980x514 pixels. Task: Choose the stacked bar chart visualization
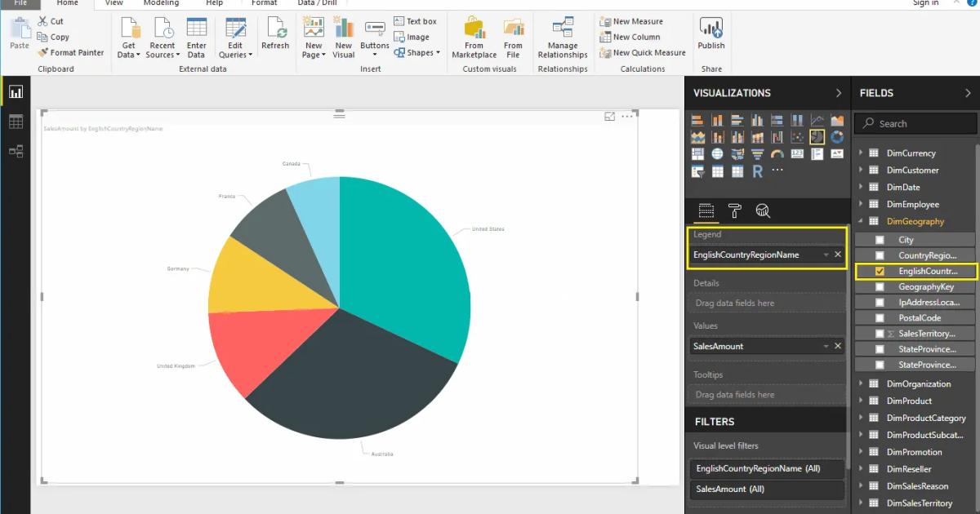pyautogui.click(x=697, y=120)
